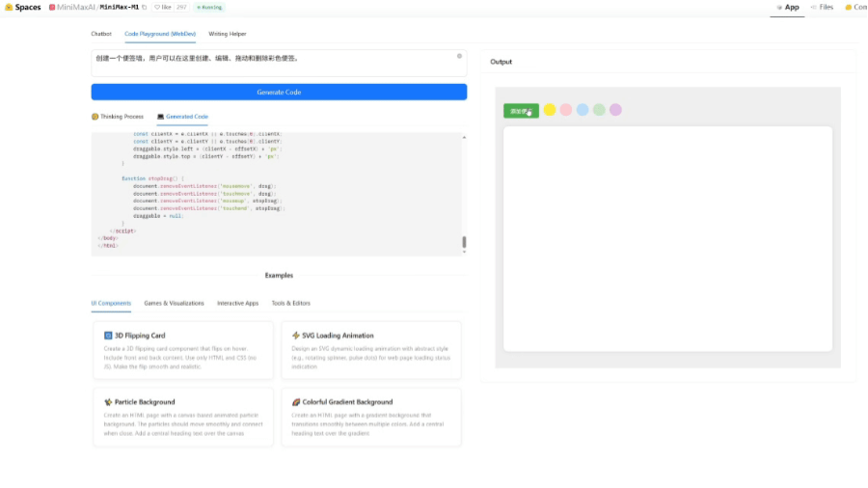
Task: Click the white sticky-note board area
Action: tap(667, 239)
